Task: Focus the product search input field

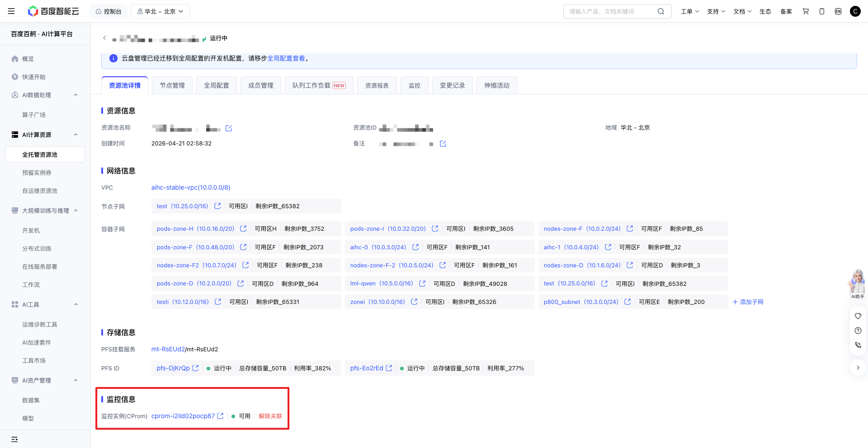Action: click(610, 11)
